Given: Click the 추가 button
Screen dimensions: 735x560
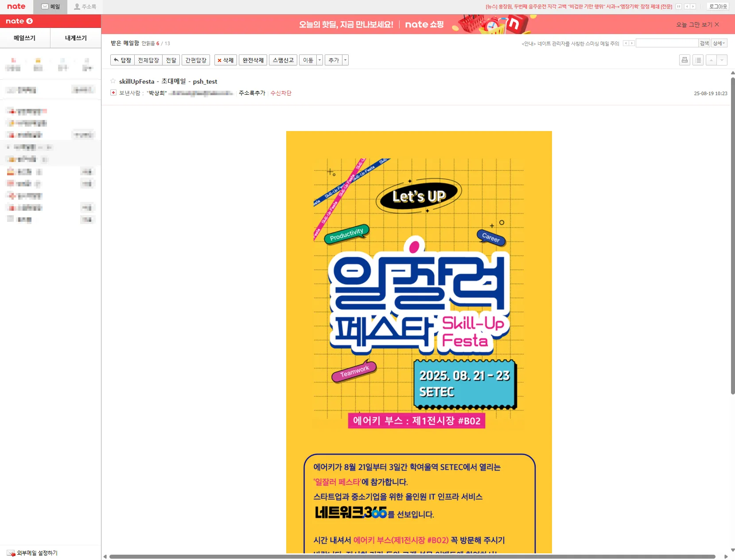Looking at the screenshot, I should pyautogui.click(x=334, y=60).
